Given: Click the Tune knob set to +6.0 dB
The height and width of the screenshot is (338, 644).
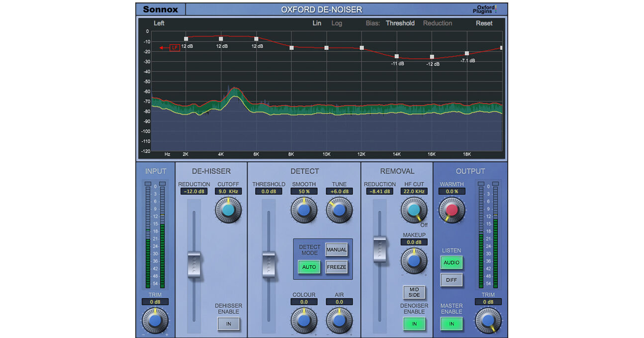Looking at the screenshot, I should pyautogui.click(x=339, y=209).
